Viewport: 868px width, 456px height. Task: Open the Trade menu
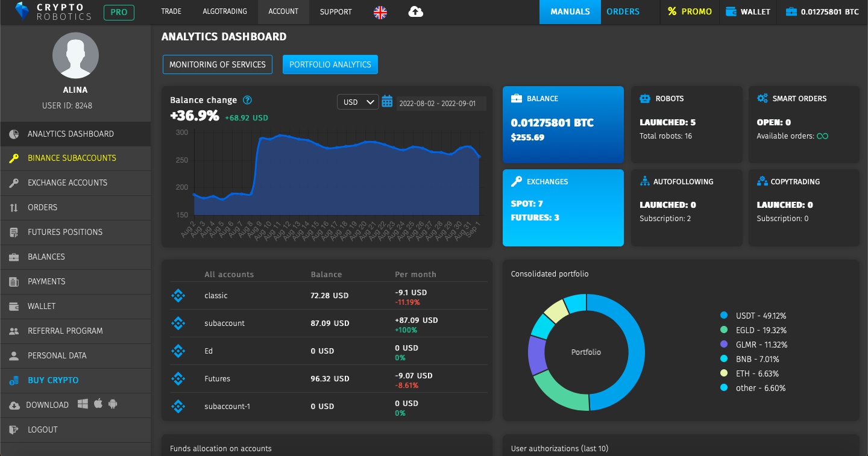click(x=172, y=11)
